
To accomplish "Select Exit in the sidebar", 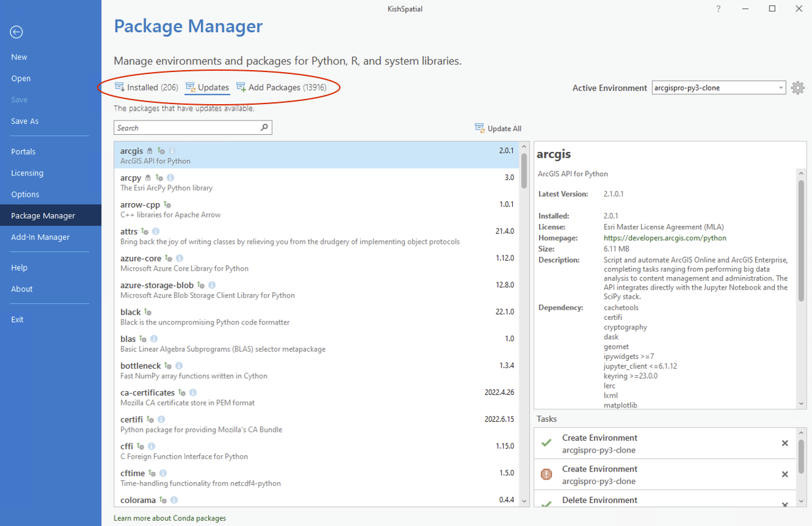I will tap(17, 320).
